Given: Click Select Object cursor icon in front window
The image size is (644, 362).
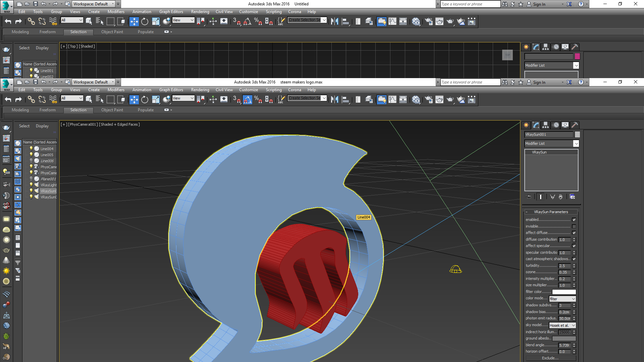Looking at the screenshot, I should [x=89, y=100].
